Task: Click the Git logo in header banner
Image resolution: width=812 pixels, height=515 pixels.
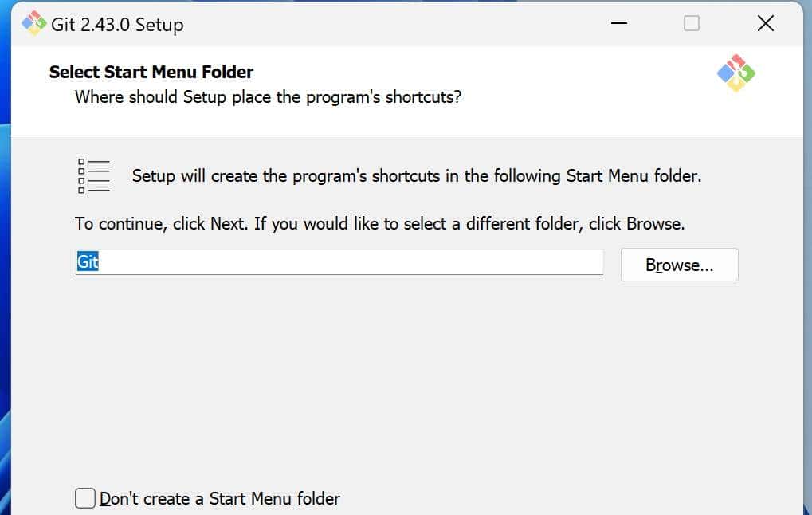Action: 736,73
